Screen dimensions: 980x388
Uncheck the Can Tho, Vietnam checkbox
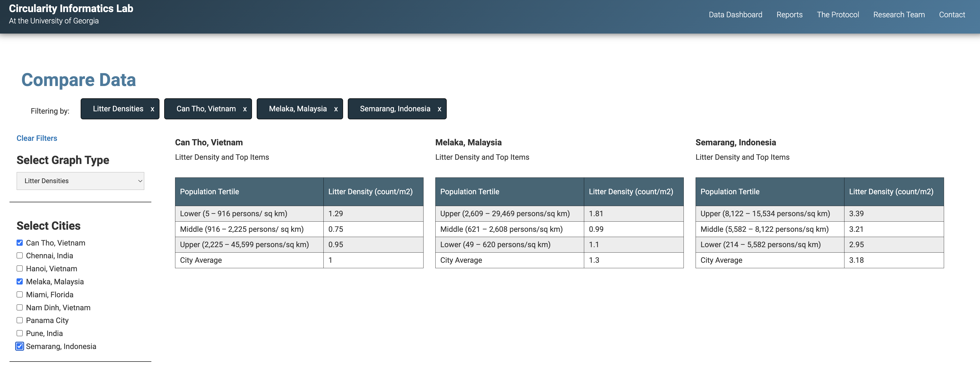click(20, 243)
